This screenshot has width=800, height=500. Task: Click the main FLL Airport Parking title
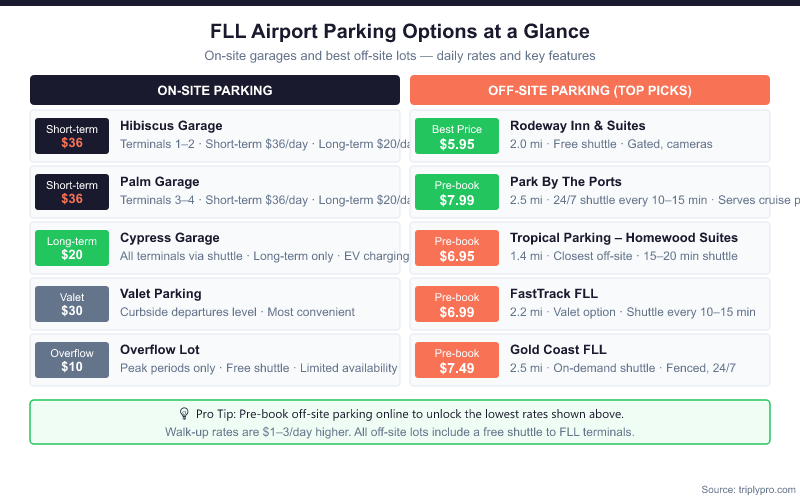click(400, 32)
